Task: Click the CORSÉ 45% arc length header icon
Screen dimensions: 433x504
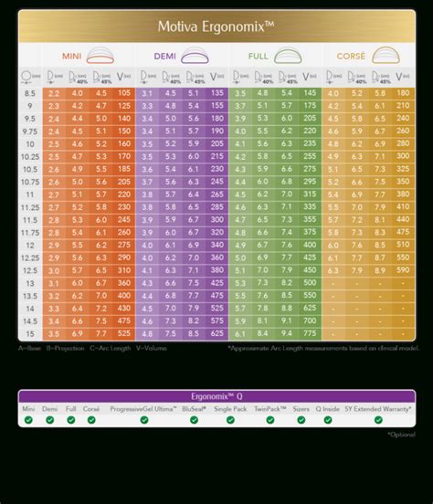Action: point(381,78)
